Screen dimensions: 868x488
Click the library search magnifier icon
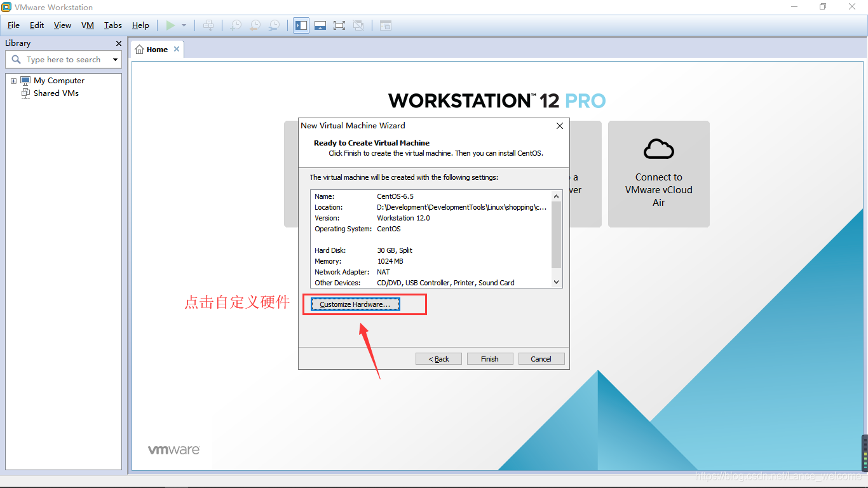17,59
